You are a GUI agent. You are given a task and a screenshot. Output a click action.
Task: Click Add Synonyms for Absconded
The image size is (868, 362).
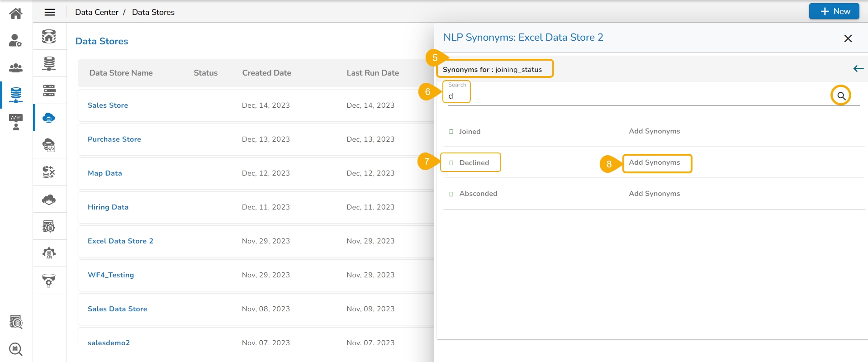click(x=654, y=194)
